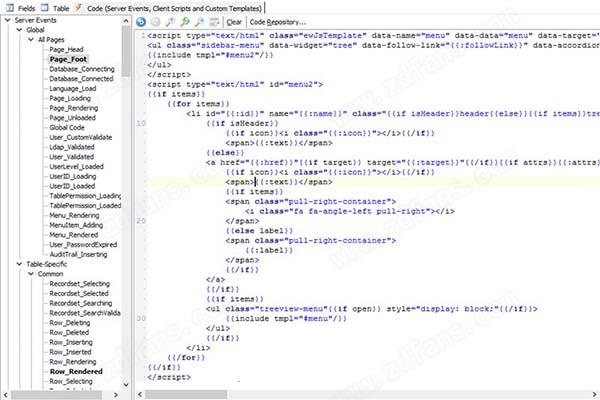The image size is (600, 400).
Task: Select the Page_Foot event
Action: (x=68, y=59)
